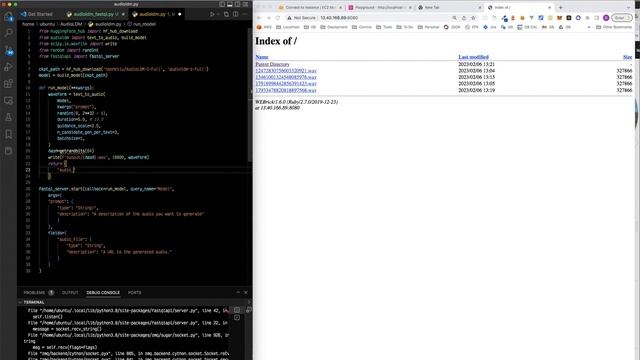640x360 pixels.
Task: Open JSON bookmark in bookmarks bar
Action: (452, 27)
